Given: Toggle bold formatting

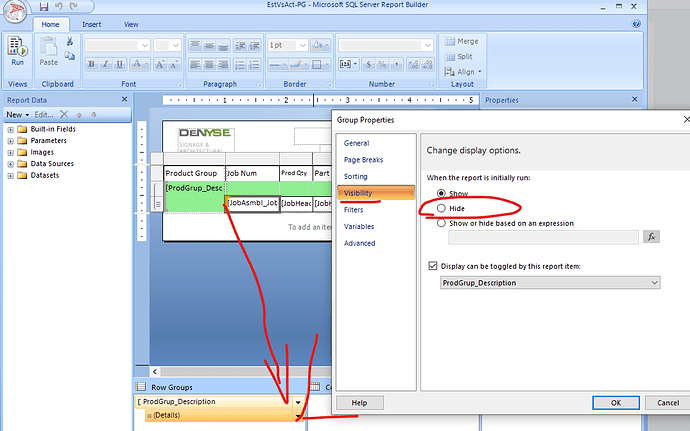Looking at the screenshot, I should click(x=91, y=64).
